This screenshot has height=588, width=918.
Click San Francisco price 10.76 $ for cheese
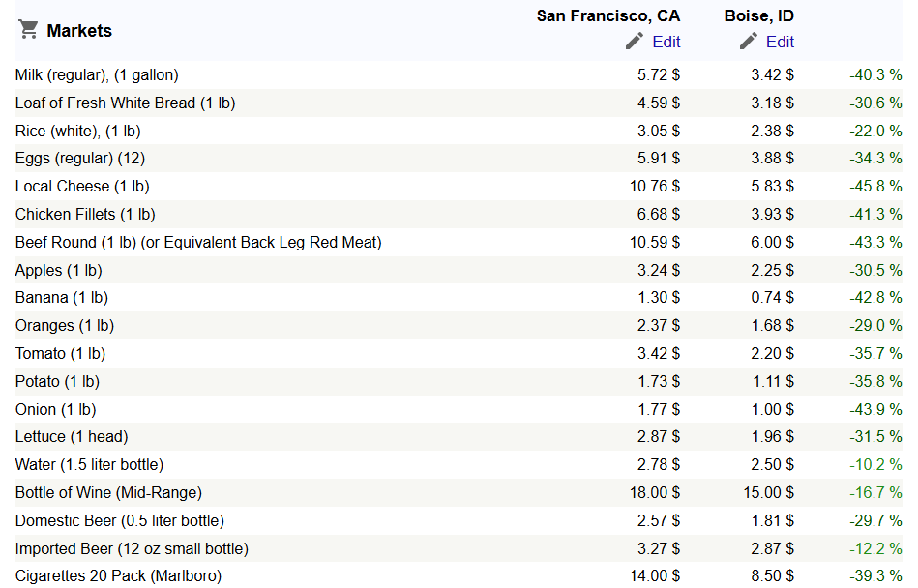pos(655,186)
